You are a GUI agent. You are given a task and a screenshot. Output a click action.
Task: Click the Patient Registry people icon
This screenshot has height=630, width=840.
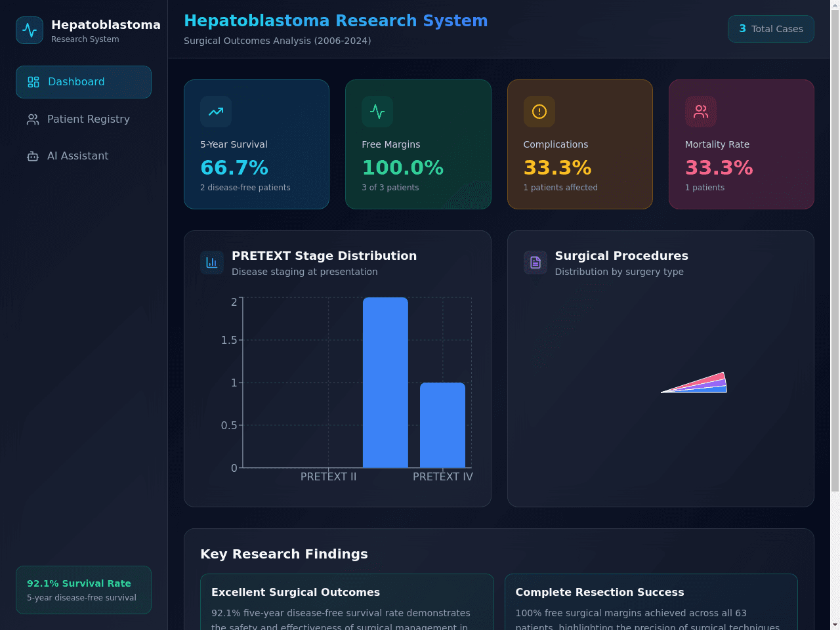(x=33, y=119)
